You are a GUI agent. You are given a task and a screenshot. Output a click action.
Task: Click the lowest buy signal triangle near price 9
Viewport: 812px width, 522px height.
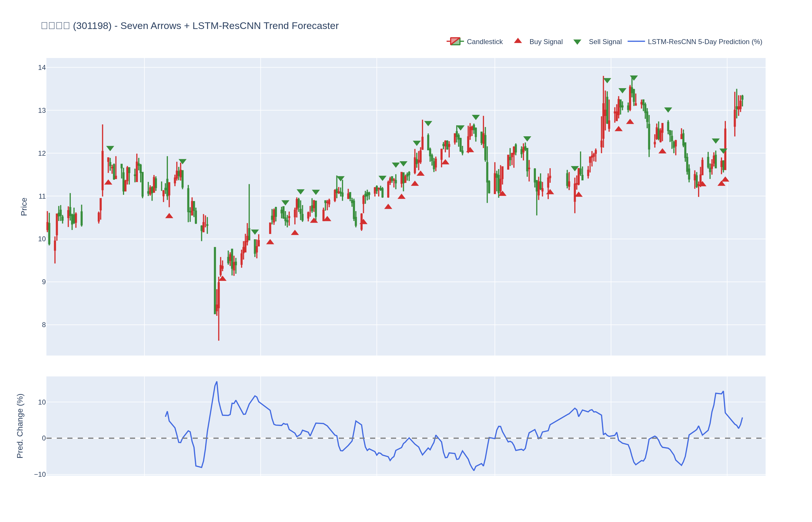(x=222, y=279)
